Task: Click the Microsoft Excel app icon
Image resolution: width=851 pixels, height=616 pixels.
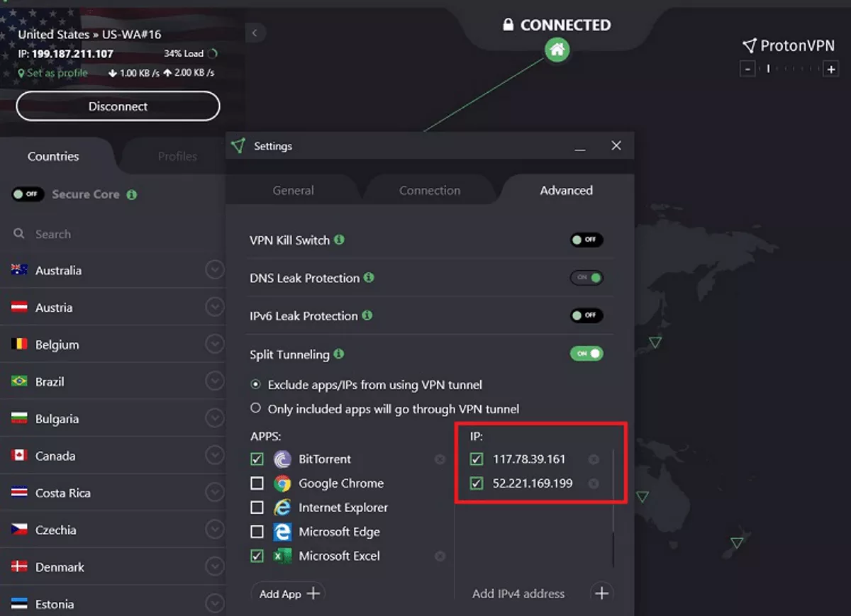Action: 282,556
